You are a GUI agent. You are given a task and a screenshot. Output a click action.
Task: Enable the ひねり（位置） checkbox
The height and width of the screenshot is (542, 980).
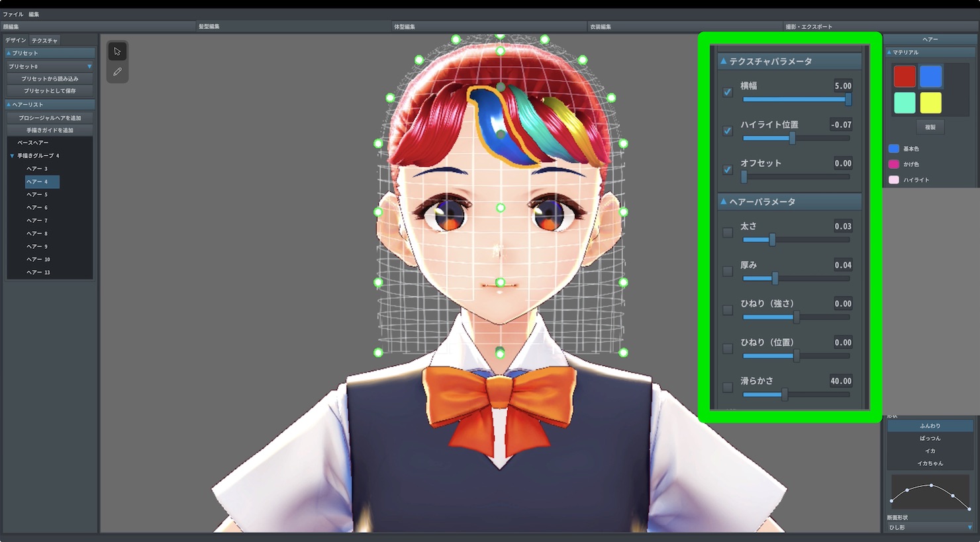click(728, 348)
